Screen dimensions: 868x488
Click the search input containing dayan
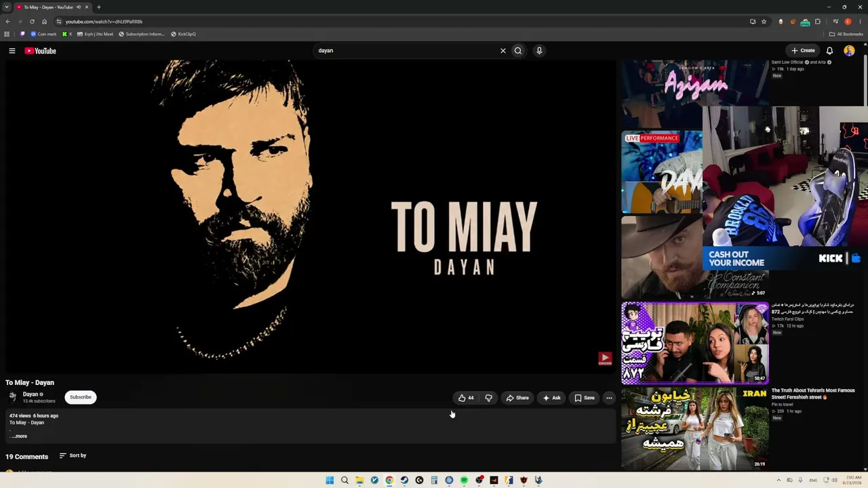[x=407, y=51]
